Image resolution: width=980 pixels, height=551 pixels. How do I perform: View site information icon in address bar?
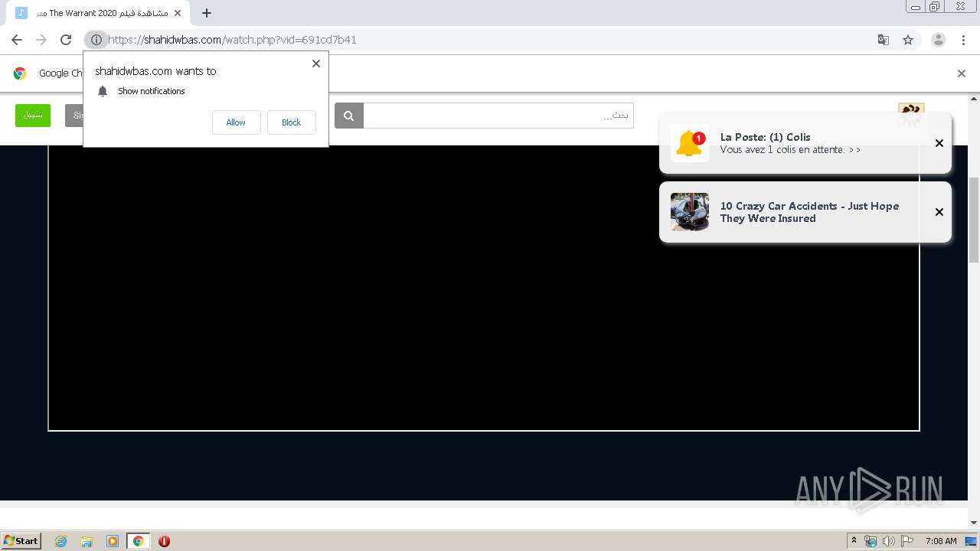point(96,40)
